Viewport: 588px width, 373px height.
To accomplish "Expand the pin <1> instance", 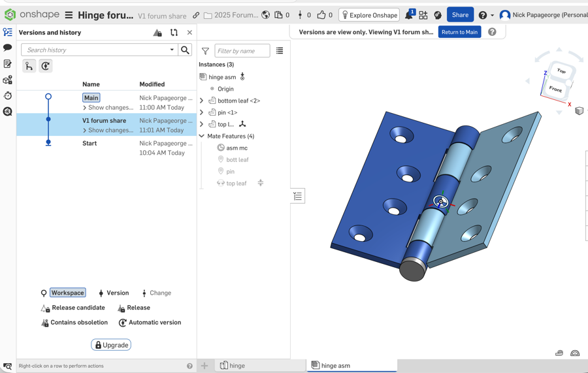I will coord(202,112).
